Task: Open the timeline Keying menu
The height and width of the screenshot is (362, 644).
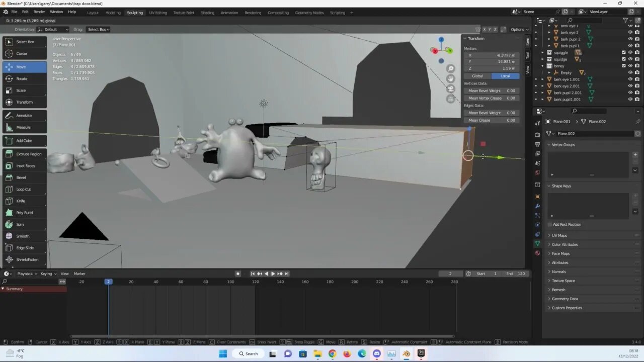Action: (x=48, y=274)
